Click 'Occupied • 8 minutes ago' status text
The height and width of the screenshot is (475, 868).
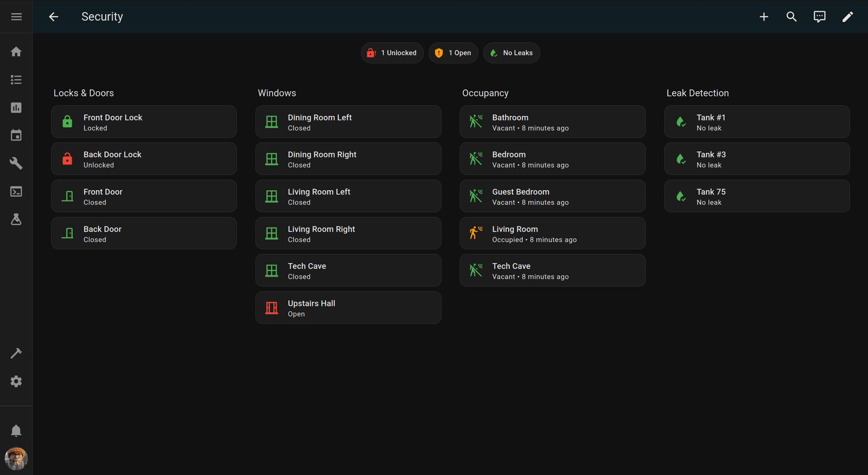pos(534,240)
